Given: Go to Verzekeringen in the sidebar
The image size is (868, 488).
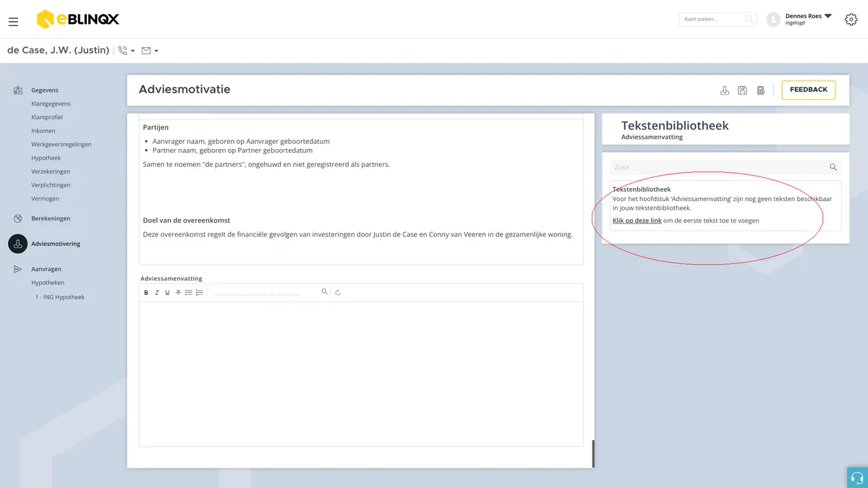Looking at the screenshot, I should [51, 171].
